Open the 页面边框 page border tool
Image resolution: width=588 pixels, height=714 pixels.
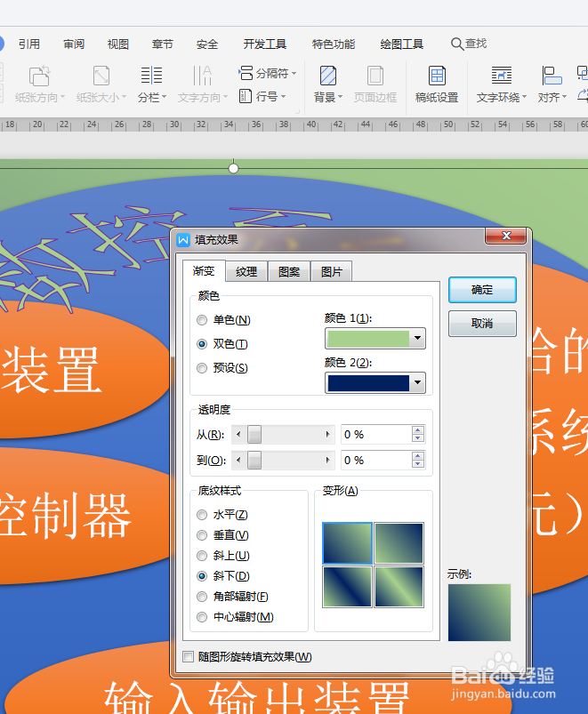[x=375, y=84]
